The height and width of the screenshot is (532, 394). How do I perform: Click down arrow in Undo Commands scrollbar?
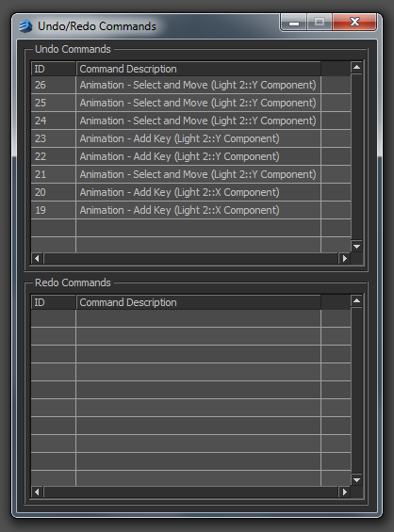[356, 247]
